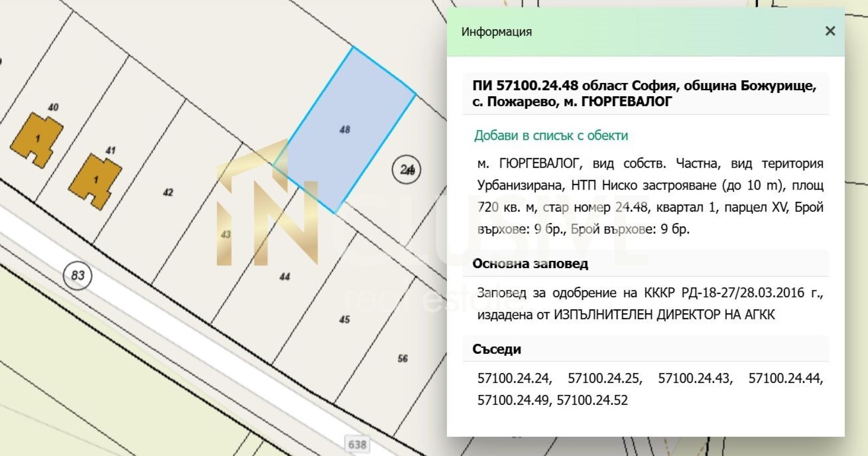Select parcel 56 on the map
Screen dimensions: 868x456
[x=402, y=358]
